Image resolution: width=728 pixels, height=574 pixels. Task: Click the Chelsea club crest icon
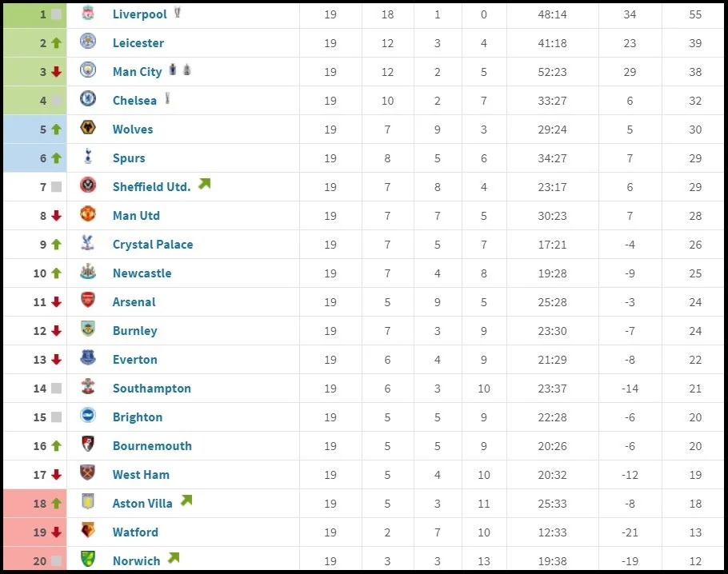(x=88, y=100)
